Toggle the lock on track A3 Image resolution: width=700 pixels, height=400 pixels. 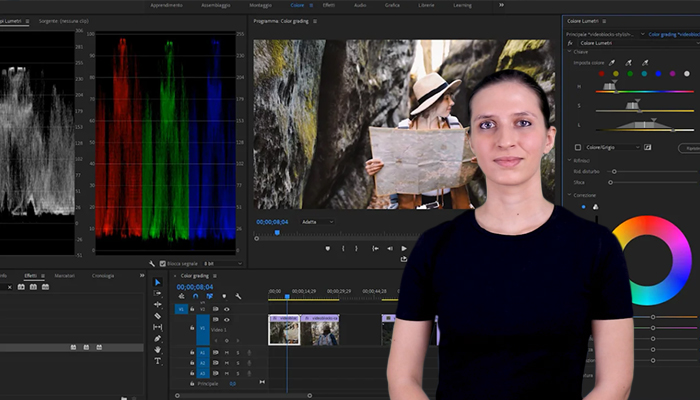(x=192, y=373)
